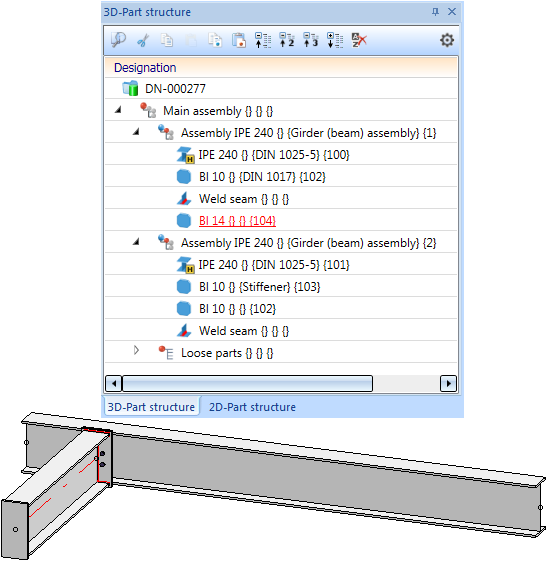The image size is (546, 563).
Task: Collapse structure to level 3 icon
Action: [311, 40]
